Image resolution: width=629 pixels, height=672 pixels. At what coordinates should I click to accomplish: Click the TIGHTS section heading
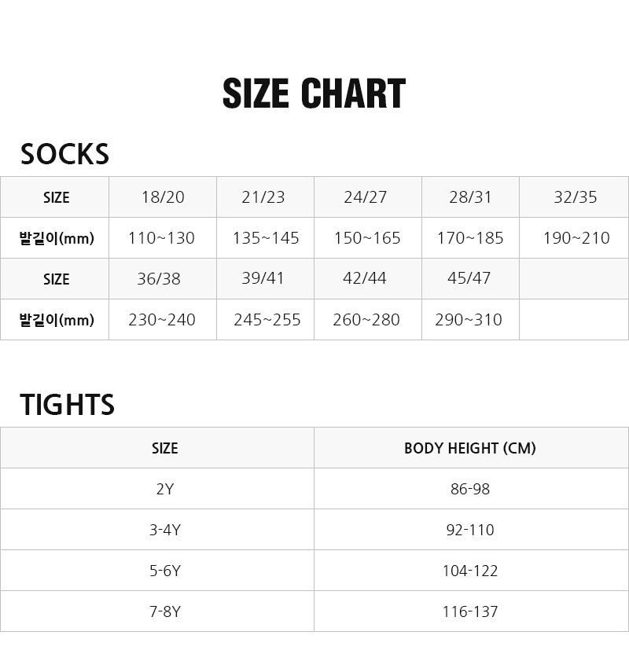67,405
